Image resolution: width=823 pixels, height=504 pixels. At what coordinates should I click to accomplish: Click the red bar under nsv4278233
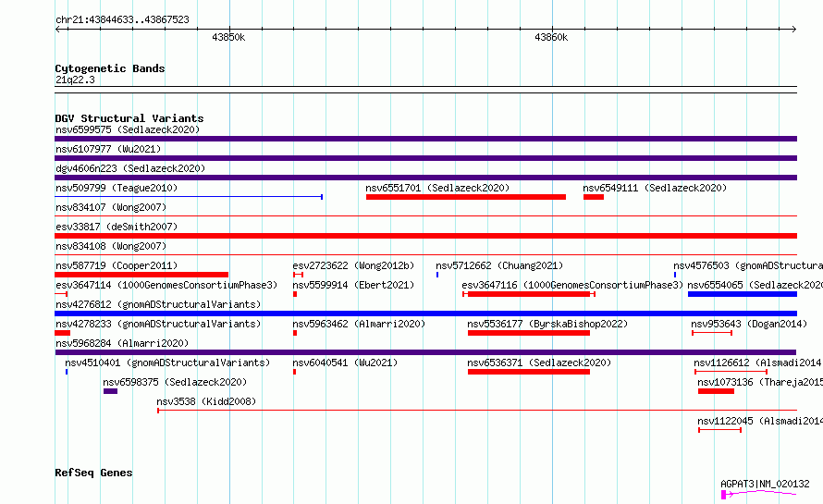pyautogui.click(x=62, y=333)
